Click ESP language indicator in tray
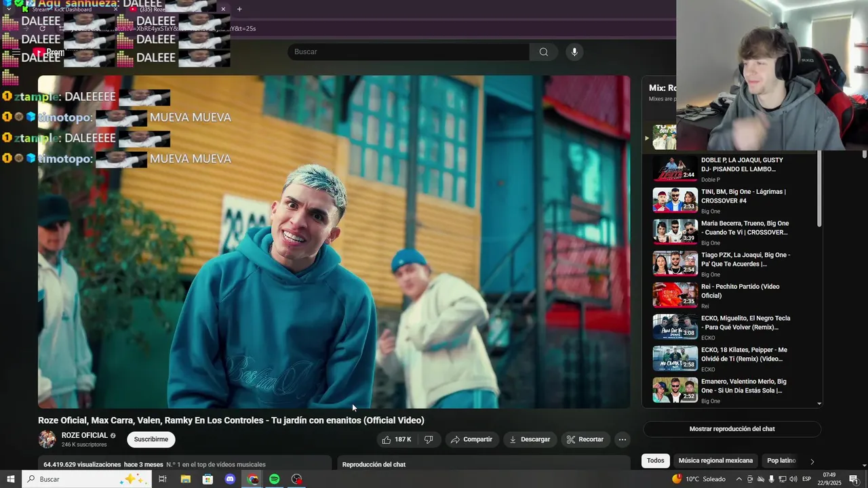 coord(807,479)
